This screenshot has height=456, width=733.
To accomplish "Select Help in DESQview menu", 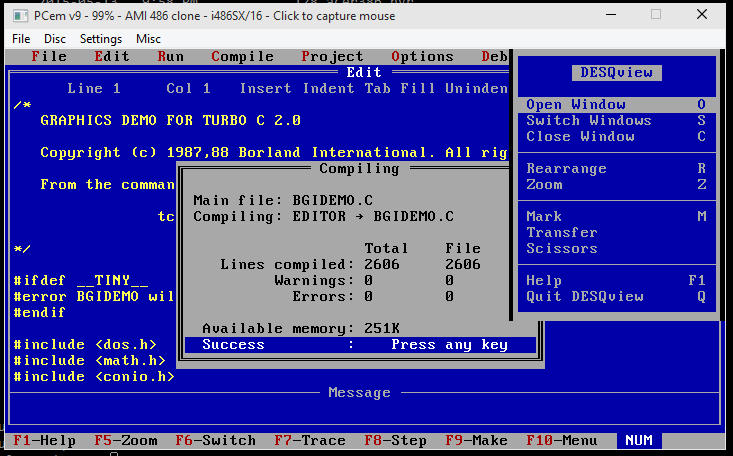I will [x=617, y=281].
